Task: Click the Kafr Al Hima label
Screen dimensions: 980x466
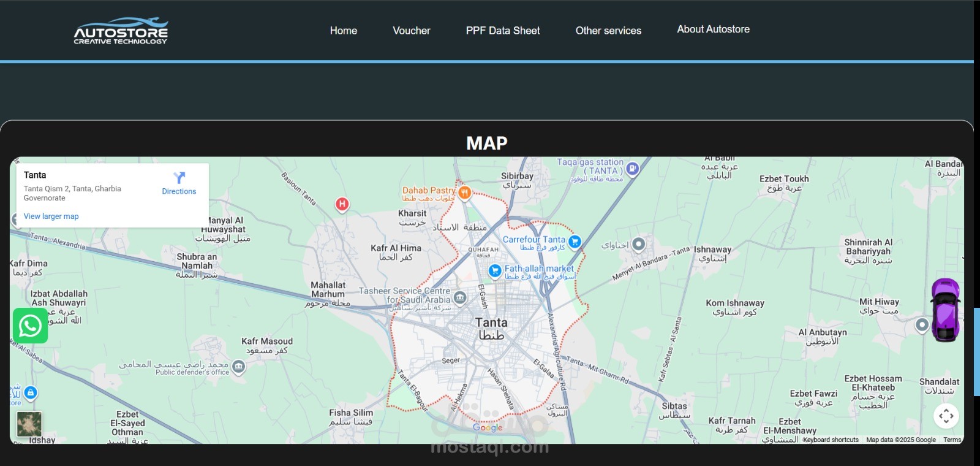Action: 396,253
